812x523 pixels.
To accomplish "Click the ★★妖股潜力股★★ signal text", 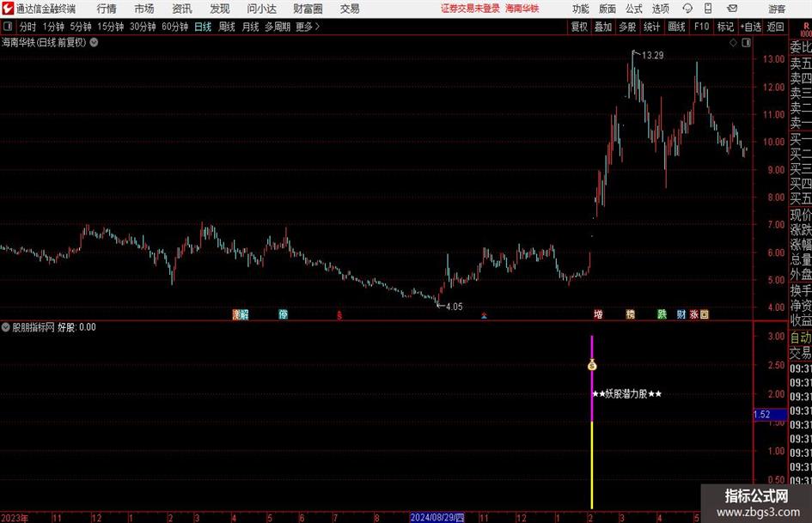I will point(627,394).
